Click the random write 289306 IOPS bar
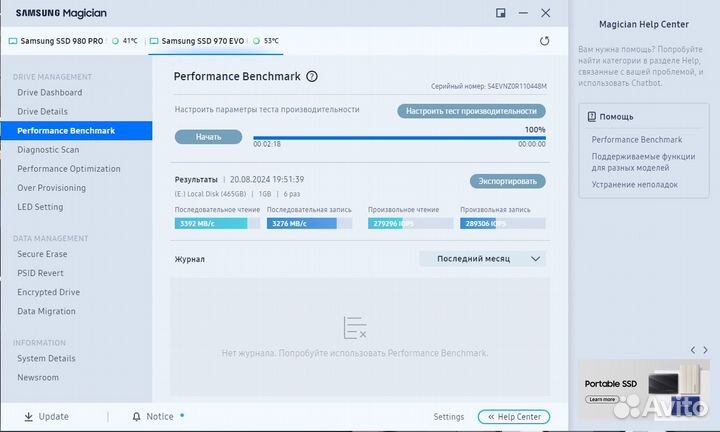Viewport: 720px width, 432px height. (503, 224)
